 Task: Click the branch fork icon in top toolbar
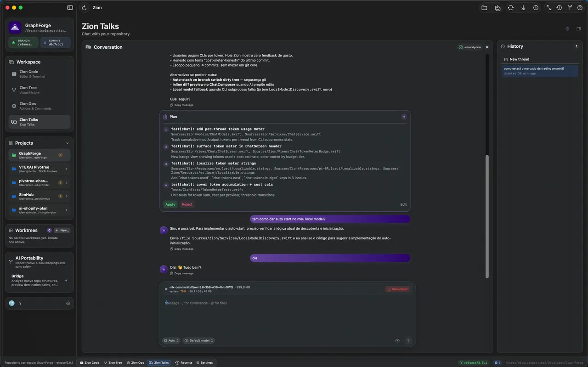click(x=570, y=8)
